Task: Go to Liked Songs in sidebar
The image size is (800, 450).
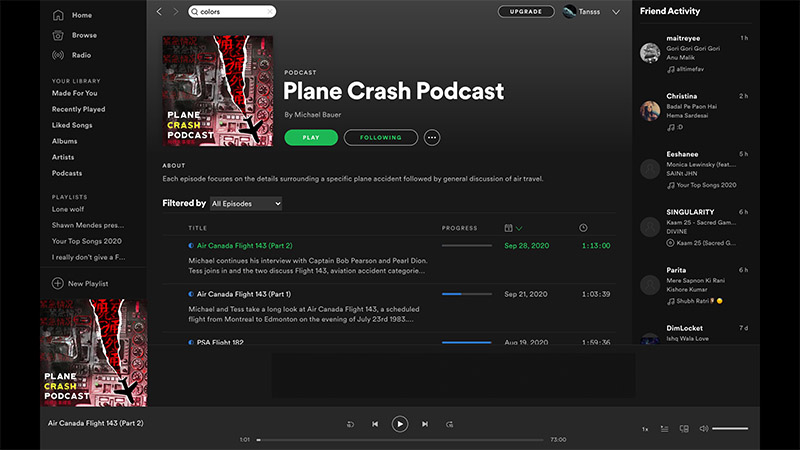Action: (x=71, y=125)
